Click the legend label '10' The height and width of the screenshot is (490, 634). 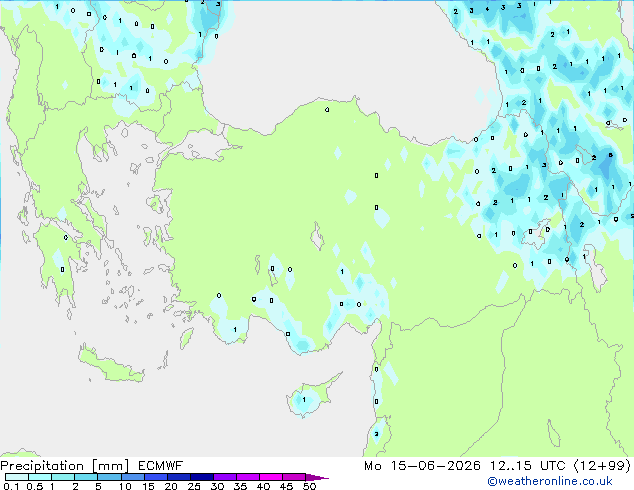(125, 486)
